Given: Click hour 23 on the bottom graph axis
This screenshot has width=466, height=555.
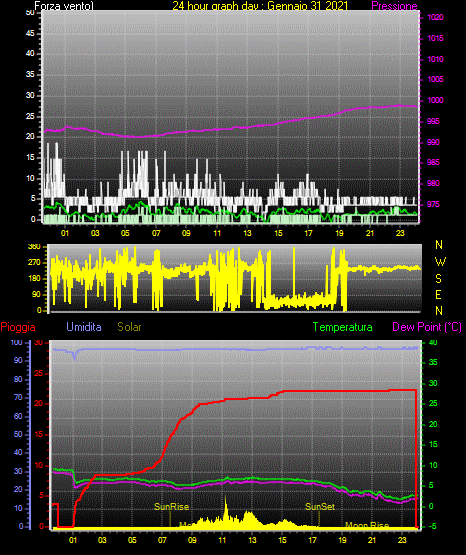Looking at the screenshot, I should pyautogui.click(x=402, y=540).
